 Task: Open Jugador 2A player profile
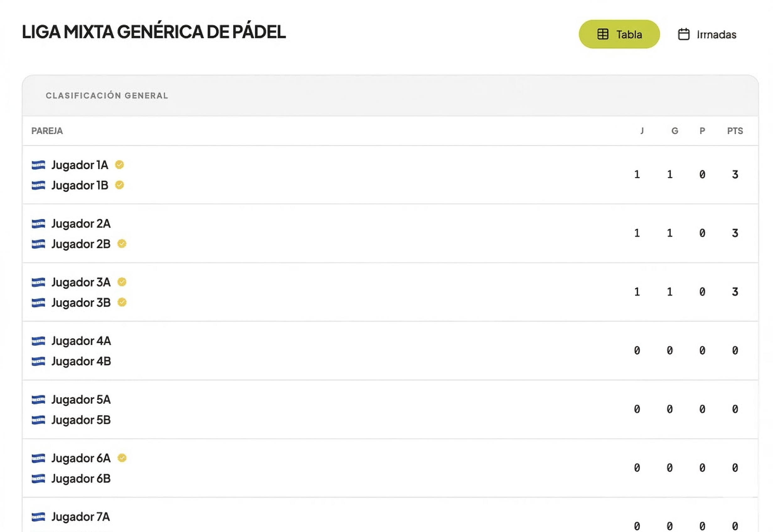tap(81, 224)
